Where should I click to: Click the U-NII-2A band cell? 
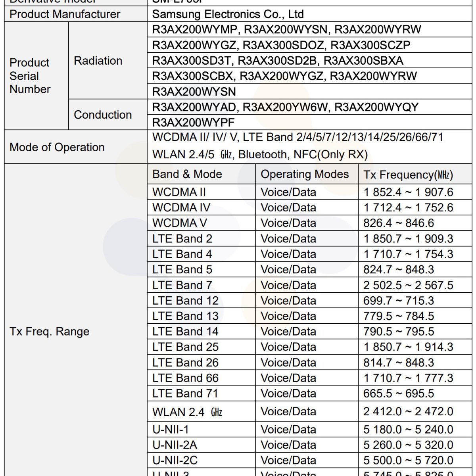point(175,445)
